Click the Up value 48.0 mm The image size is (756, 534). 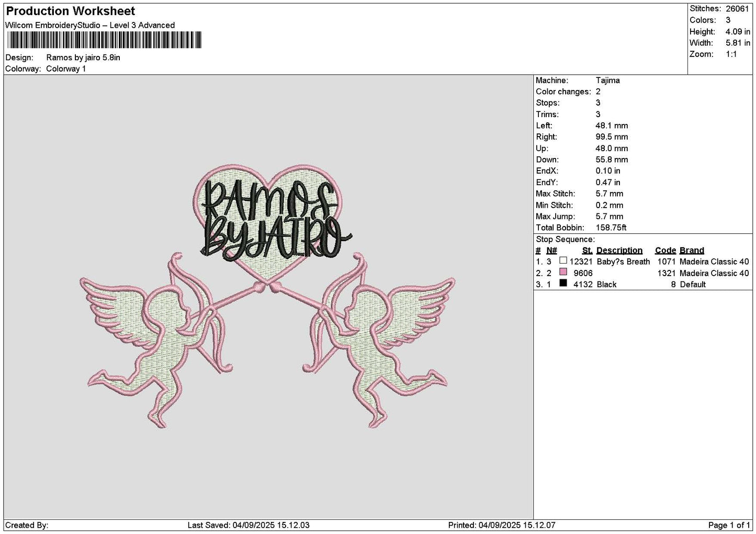pyautogui.click(x=612, y=149)
